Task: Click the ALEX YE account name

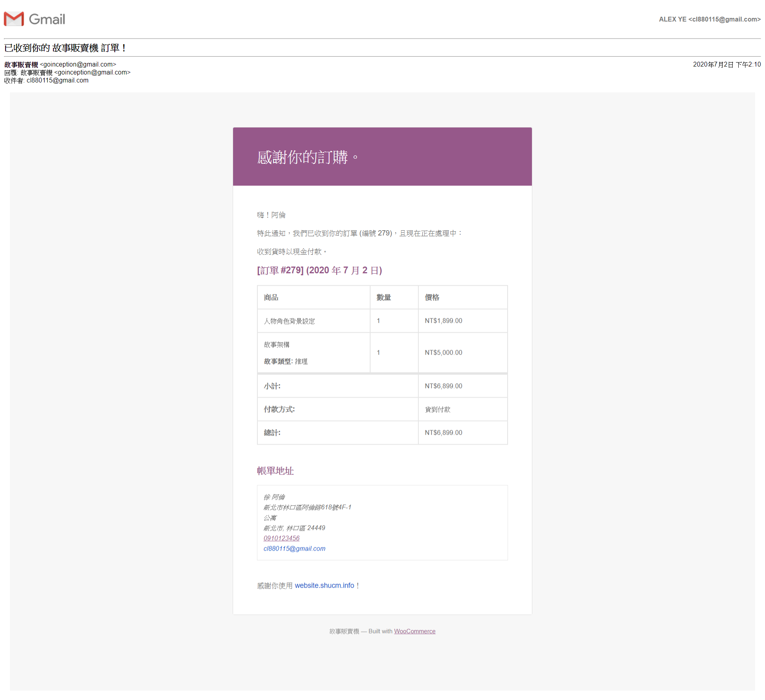Action: pyautogui.click(x=672, y=19)
